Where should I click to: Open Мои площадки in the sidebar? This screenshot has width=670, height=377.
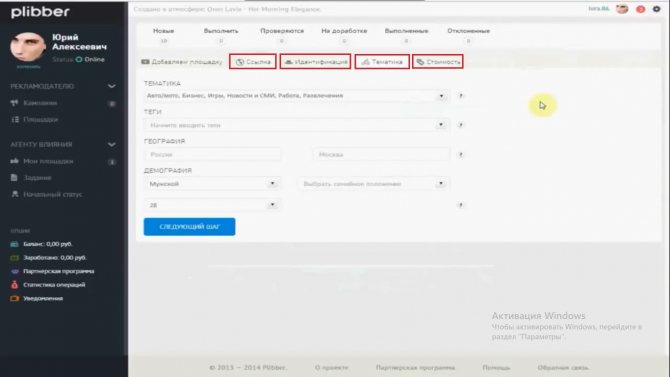48,161
